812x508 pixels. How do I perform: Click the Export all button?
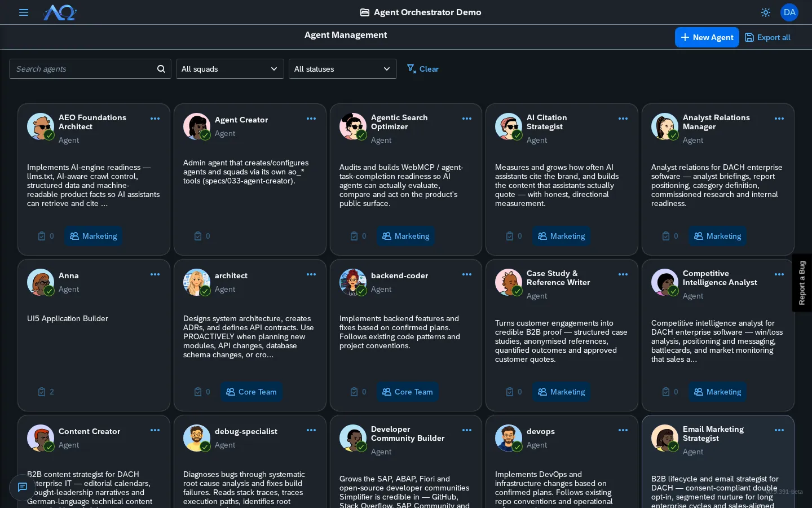768,37
